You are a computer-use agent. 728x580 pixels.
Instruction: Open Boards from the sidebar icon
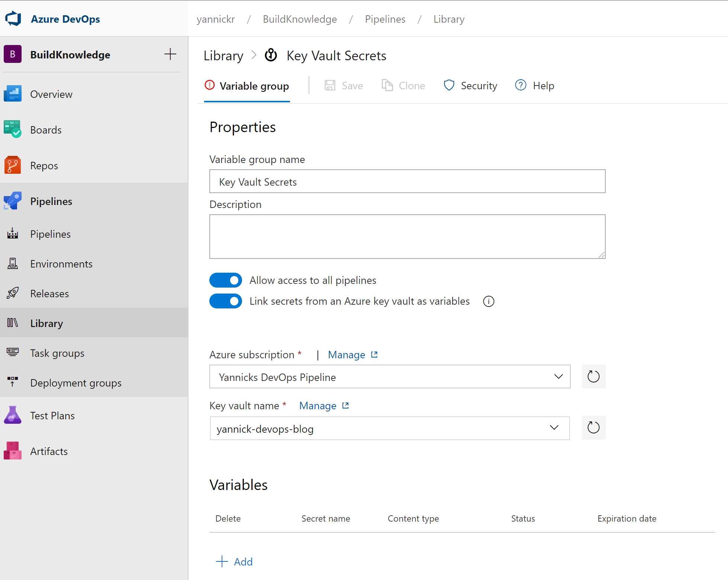pyautogui.click(x=13, y=129)
